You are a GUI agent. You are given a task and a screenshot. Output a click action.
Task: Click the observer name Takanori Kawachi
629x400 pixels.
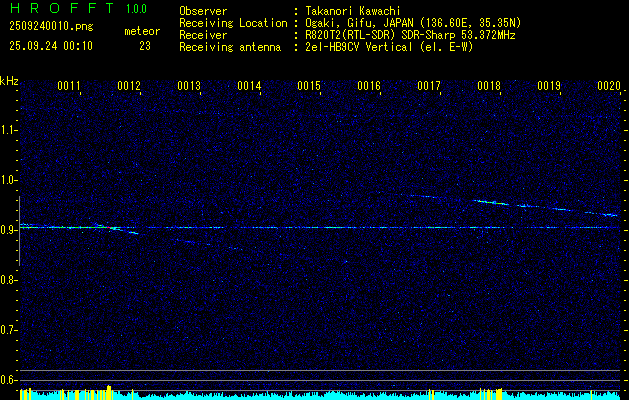coord(353,11)
